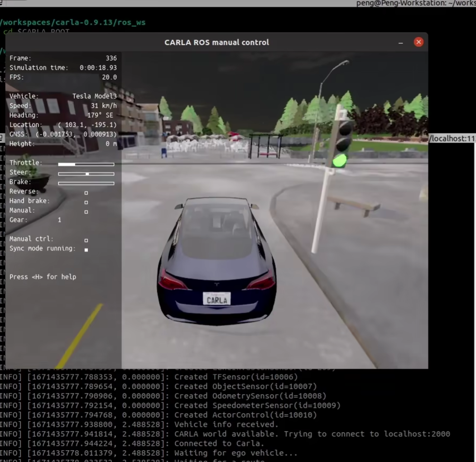Screen dimensions: 476x462
Task: Toggle the Hand brake indicator box
Action: click(x=86, y=202)
